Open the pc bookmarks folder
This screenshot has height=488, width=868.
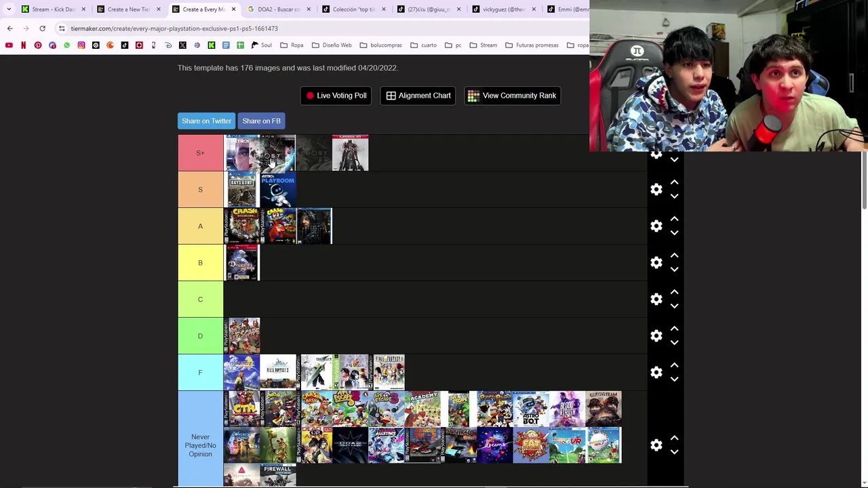click(x=453, y=45)
